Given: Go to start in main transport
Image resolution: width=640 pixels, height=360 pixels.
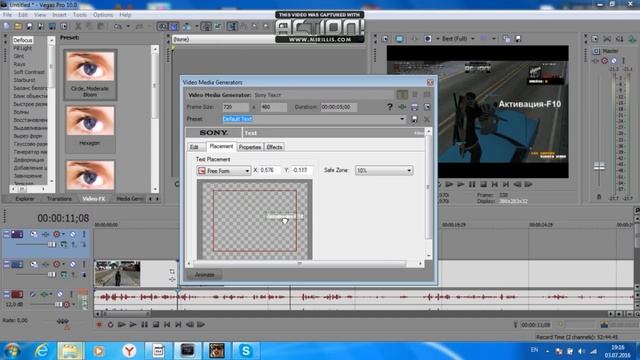Looking at the screenshot, I should point(167,325).
